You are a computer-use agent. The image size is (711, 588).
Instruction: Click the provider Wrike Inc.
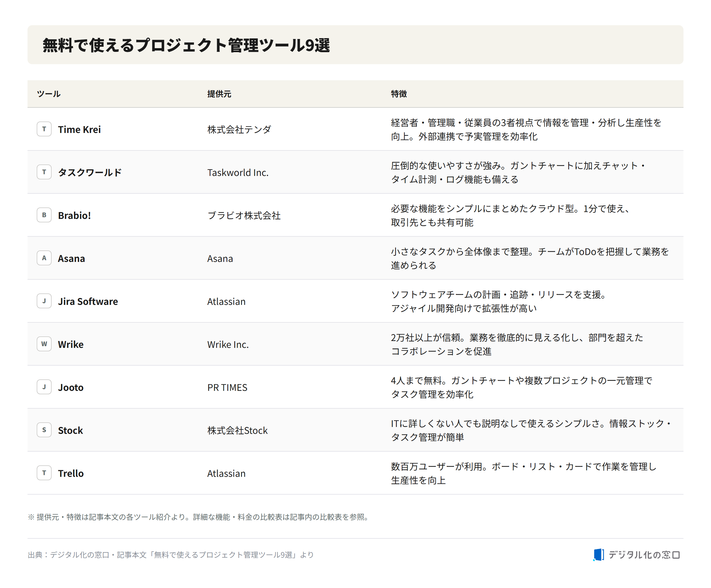228,344
